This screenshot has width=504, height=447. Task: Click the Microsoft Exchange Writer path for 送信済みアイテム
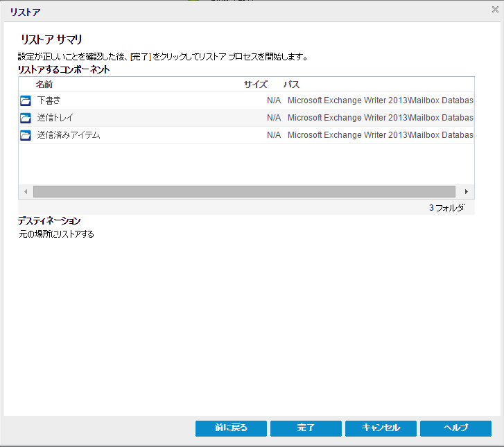(x=380, y=135)
